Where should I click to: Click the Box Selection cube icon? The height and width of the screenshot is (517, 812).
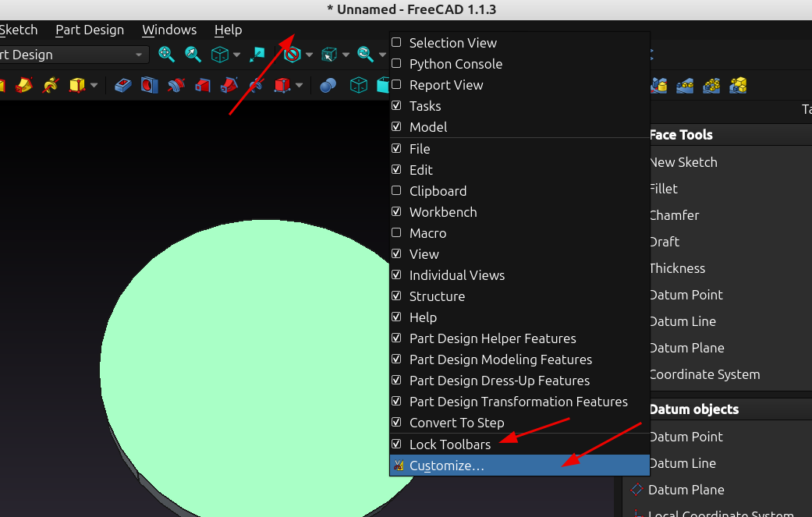click(329, 55)
